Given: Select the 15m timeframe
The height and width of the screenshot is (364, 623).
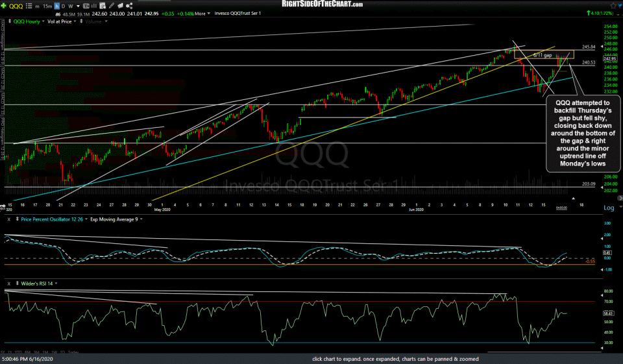Looking at the screenshot, I should pyautogui.click(x=47, y=6).
